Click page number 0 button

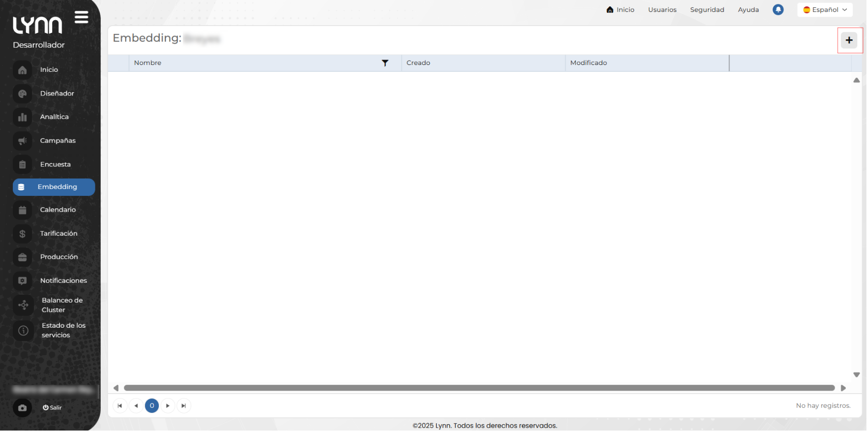152,406
